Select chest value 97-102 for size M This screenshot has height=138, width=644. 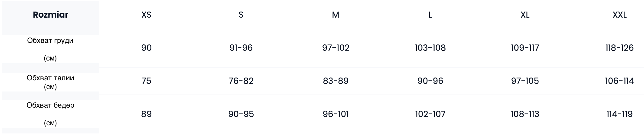[335, 48]
